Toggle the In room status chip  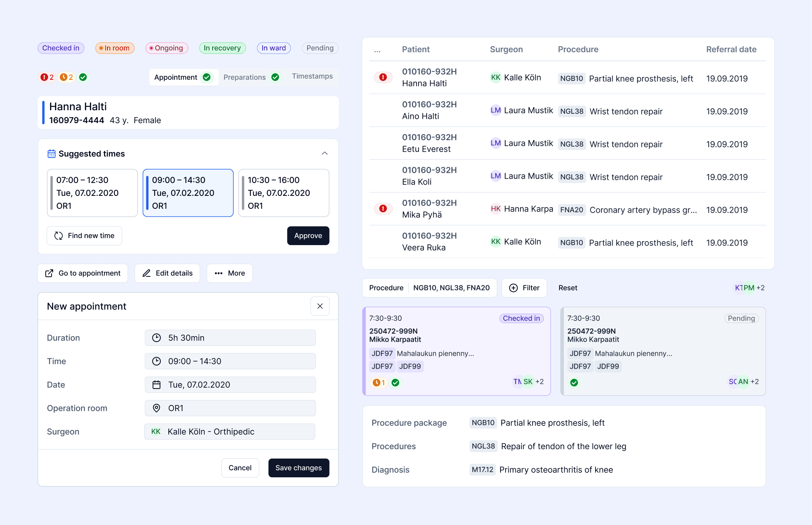115,48
